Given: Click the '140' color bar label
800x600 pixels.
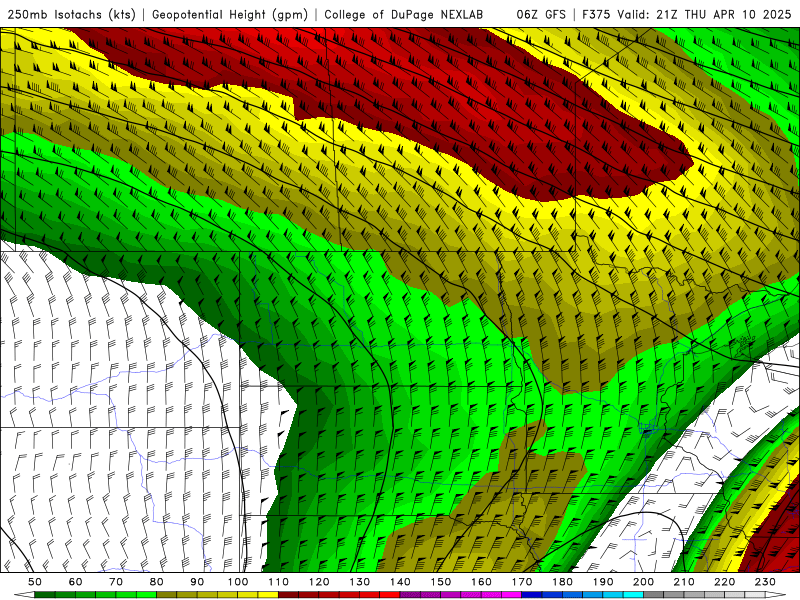Looking at the screenshot, I should click(x=400, y=582).
